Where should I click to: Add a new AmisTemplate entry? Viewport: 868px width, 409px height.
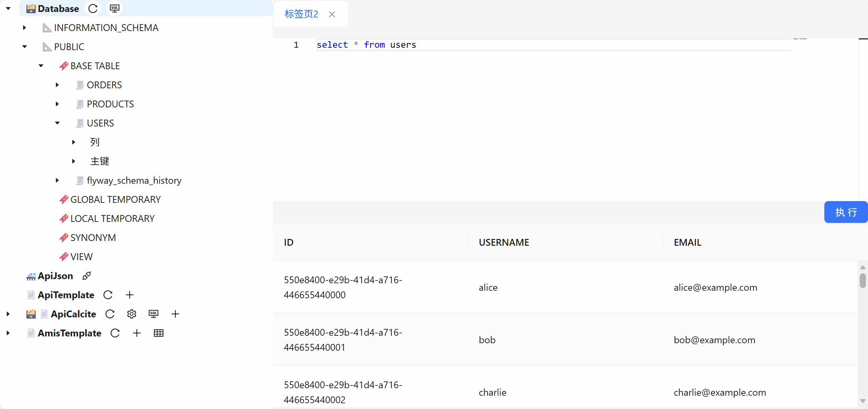tap(137, 333)
